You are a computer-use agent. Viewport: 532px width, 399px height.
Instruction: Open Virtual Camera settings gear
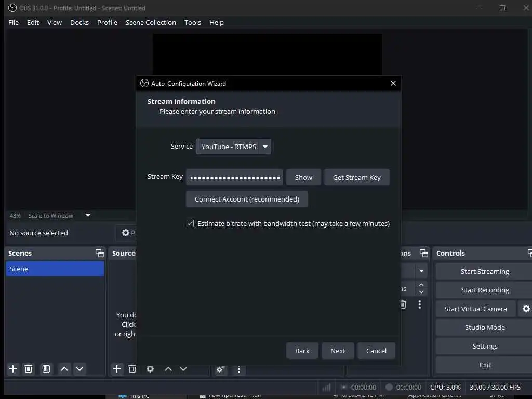tap(526, 309)
